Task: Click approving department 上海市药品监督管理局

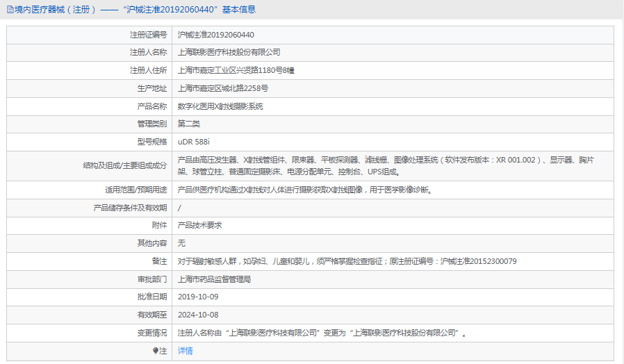Action: tap(214, 279)
